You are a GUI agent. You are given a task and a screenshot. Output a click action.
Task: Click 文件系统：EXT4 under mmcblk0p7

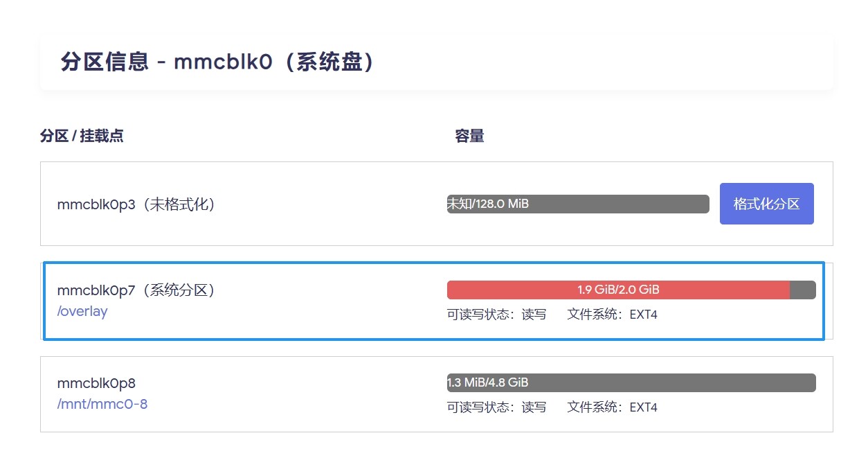612,315
